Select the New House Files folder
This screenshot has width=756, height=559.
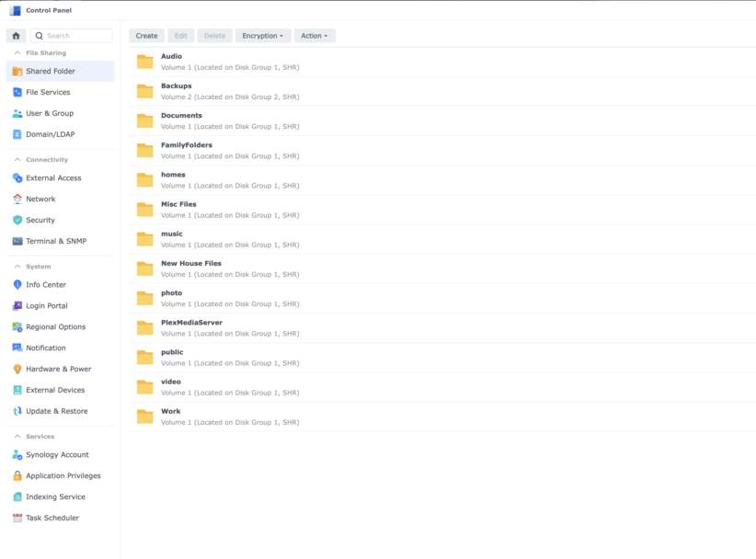(x=442, y=268)
